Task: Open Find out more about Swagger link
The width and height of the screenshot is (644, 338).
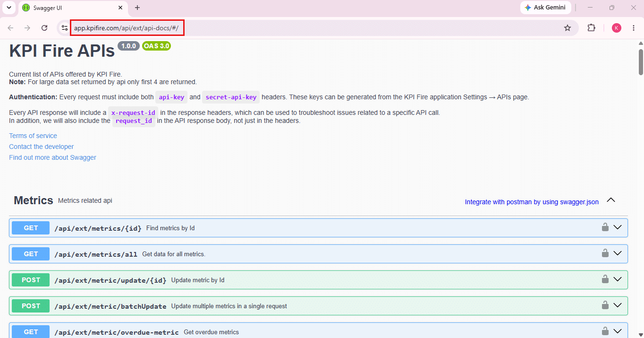Action: 52,157
